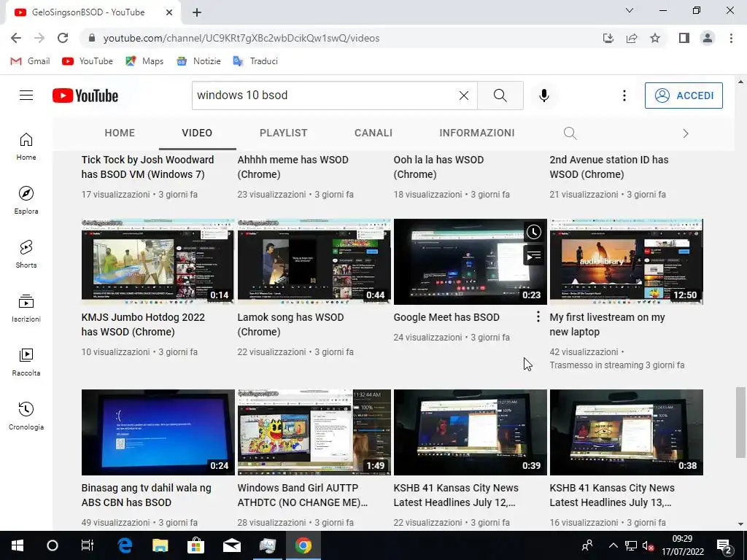Click the page vertical scrollbar thumb

(x=740, y=422)
